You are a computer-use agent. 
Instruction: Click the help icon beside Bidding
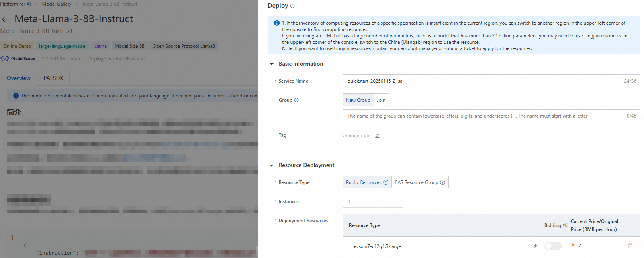(565, 225)
